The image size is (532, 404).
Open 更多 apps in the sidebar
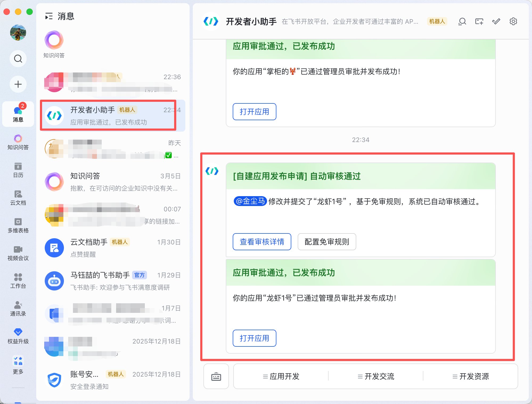(18, 365)
